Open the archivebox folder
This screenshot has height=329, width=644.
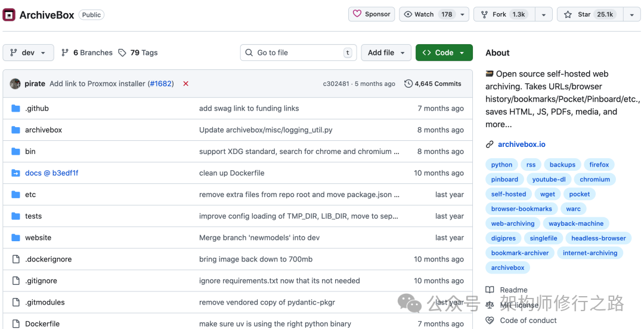44,130
